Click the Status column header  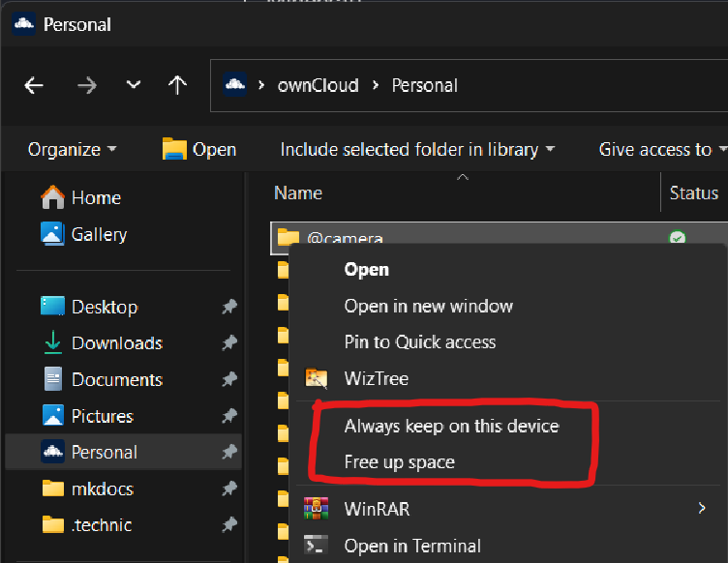click(x=693, y=193)
